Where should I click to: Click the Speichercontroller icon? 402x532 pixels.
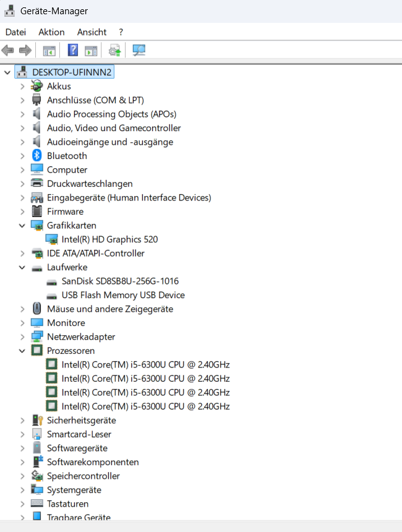pyautogui.click(x=36, y=476)
